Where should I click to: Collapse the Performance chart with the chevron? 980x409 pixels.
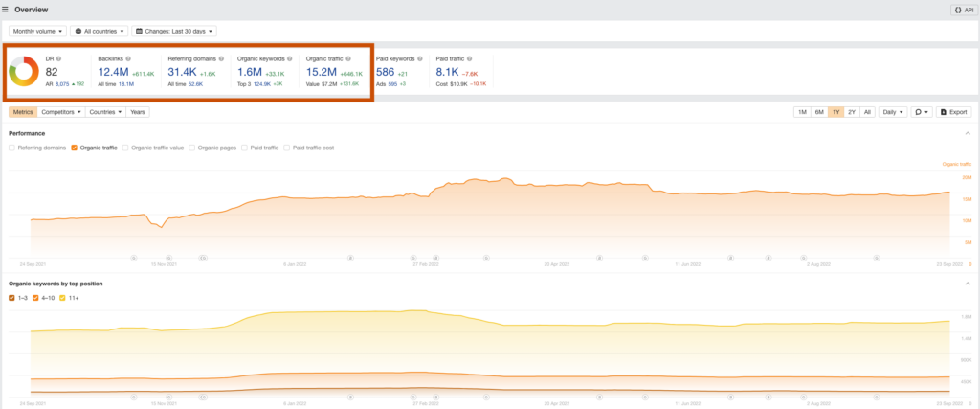tap(969, 133)
